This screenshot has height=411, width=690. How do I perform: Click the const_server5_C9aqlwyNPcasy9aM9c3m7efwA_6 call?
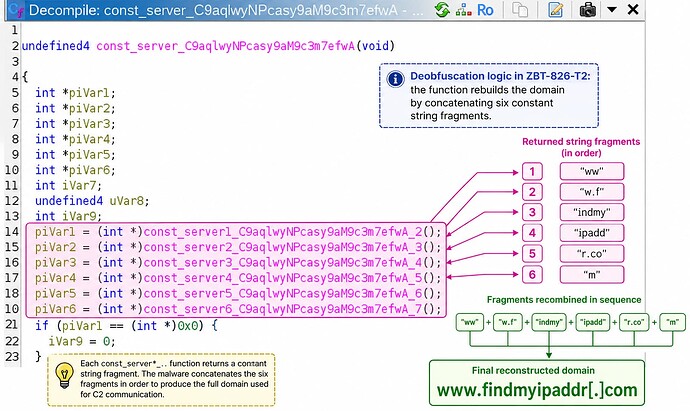[x=283, y=294]
